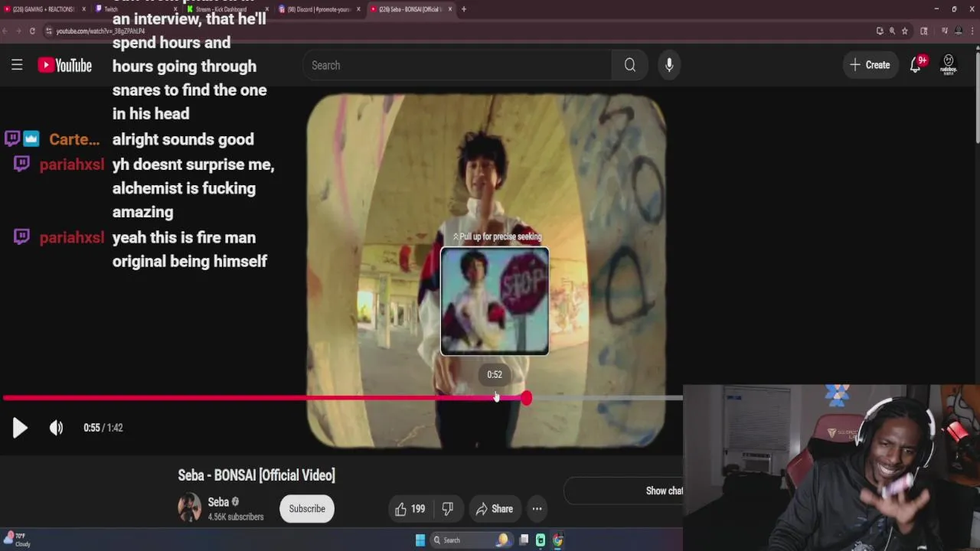
Task: Open the green taskbar app icon
Action: [541, 540]
